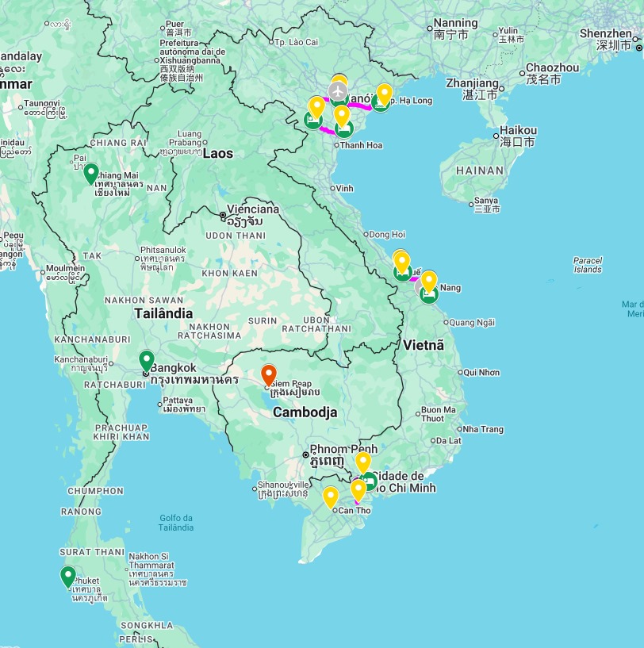The width and height of the screenshot is (644, 648).
Task: Click the Vienciana city label
Action: 252,209
